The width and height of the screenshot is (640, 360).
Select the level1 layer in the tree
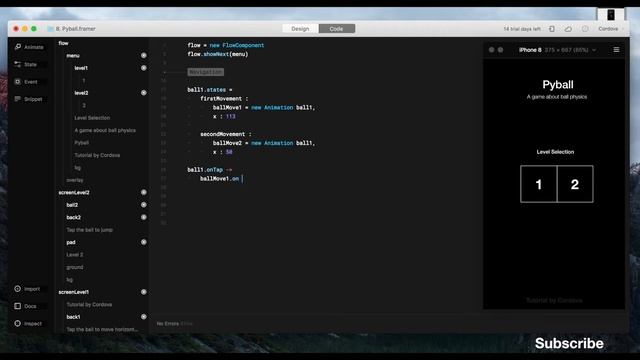[81, 68]
